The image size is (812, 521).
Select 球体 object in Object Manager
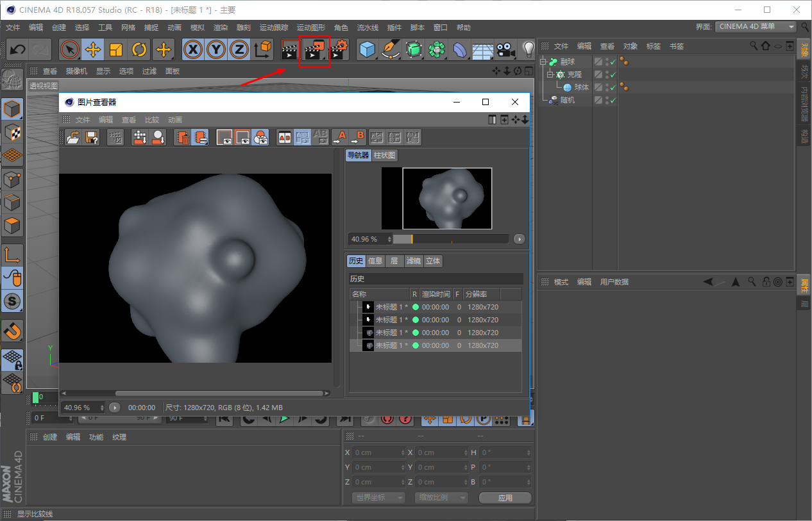(581, 88)
